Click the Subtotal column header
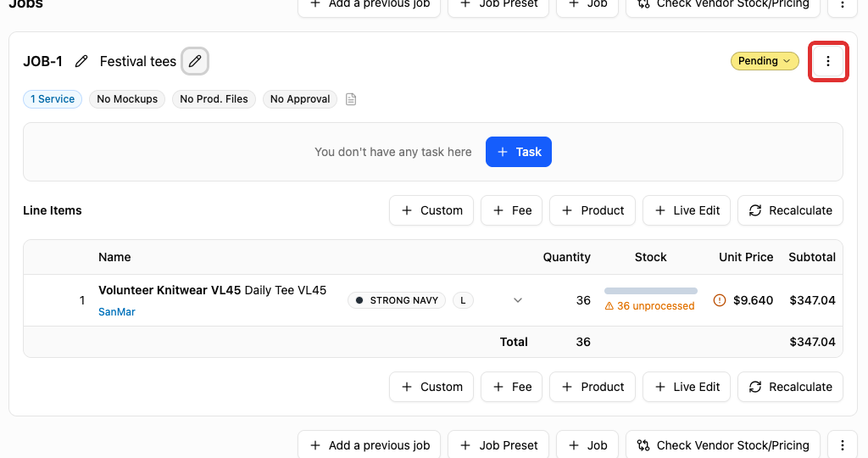Viewport: 868px width, 458px height. (x=812, y=257)
